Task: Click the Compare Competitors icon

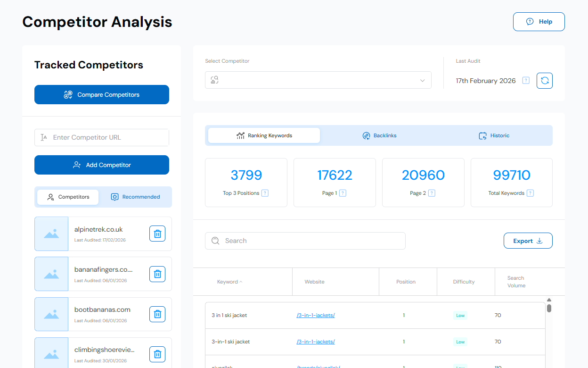Action: pos(68,94)
